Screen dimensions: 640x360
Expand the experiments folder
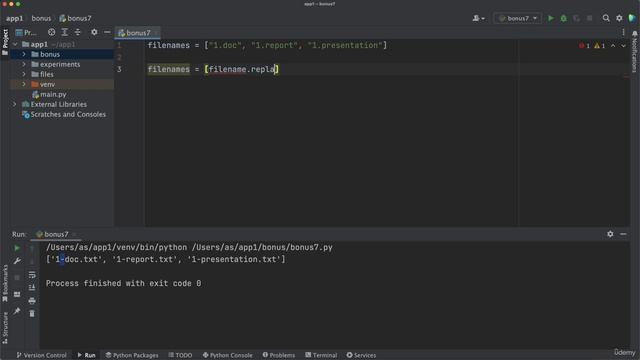[24, 64]
